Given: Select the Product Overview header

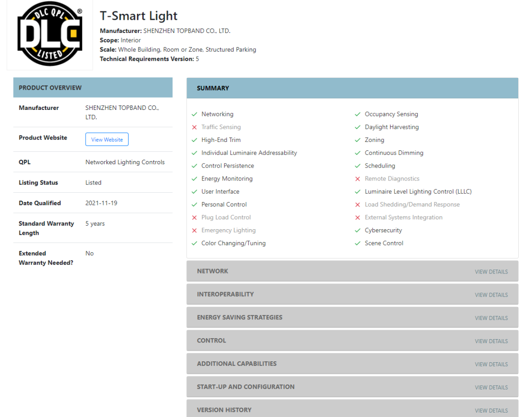Looking at the screenshot, I should [x=93, y=88].
